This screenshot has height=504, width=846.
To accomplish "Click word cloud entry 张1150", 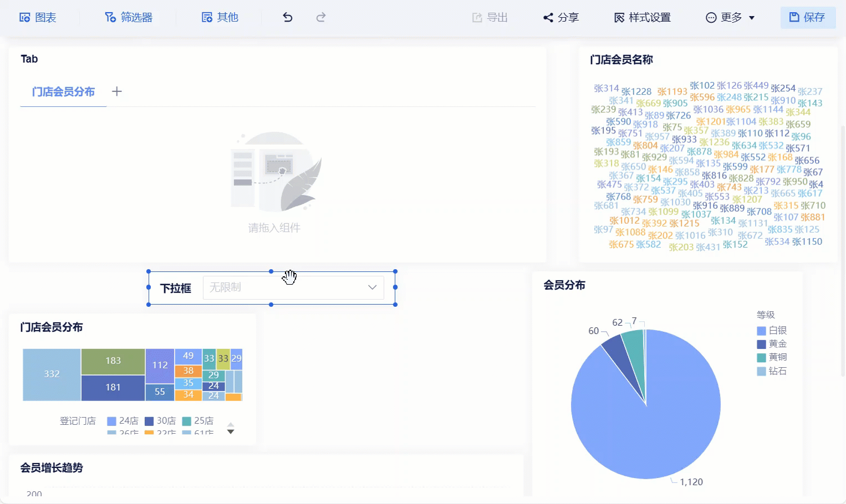I will point(807,241).
